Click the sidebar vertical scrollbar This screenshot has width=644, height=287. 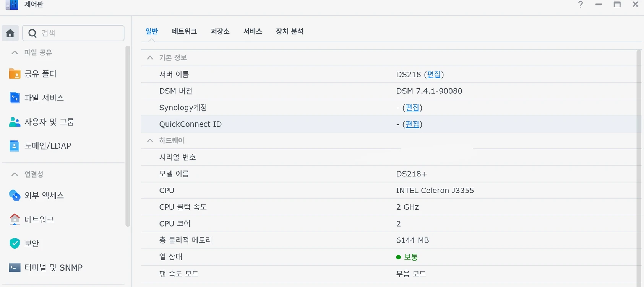tap(128, 136)
